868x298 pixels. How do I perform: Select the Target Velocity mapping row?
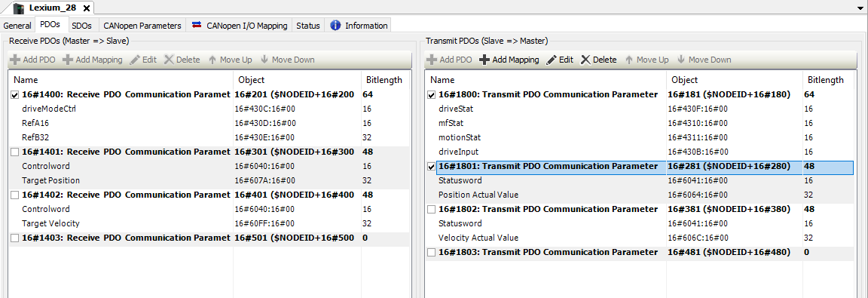click(x=210, y=223)
